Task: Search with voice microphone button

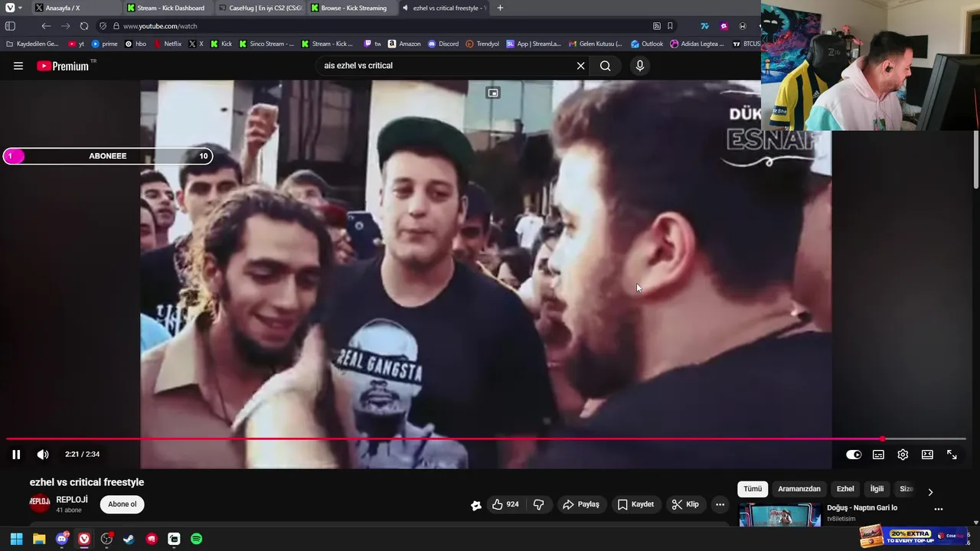Action: click(640, 66)
